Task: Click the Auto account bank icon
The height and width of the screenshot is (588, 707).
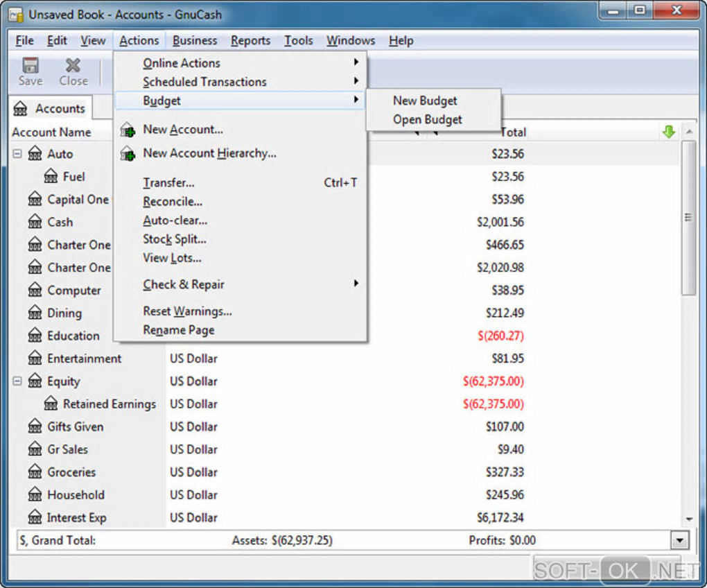Action: pos(35,154)
